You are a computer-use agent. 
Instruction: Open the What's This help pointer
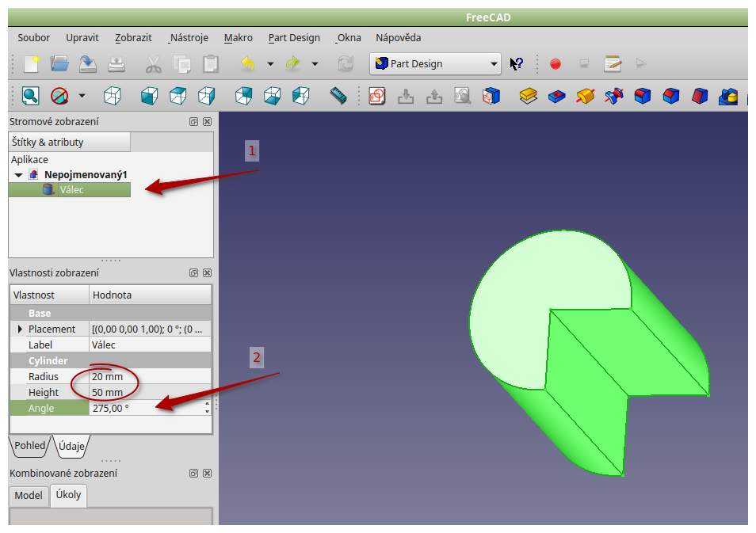517,64
